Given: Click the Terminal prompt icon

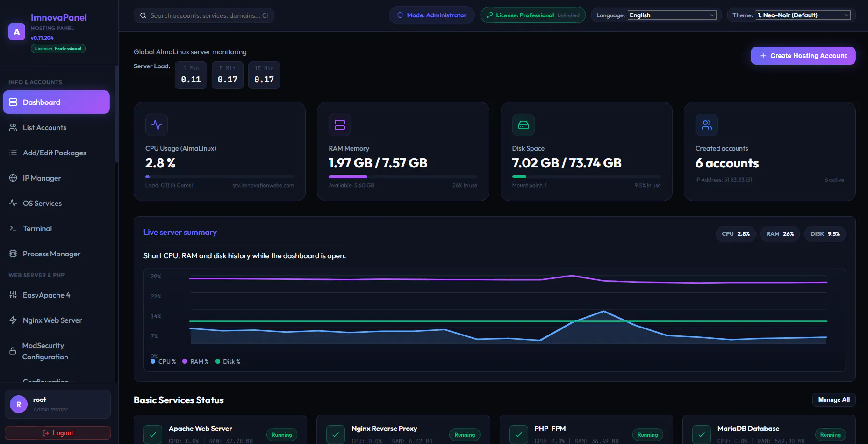Looking at the screenshot, I should 13,228.
